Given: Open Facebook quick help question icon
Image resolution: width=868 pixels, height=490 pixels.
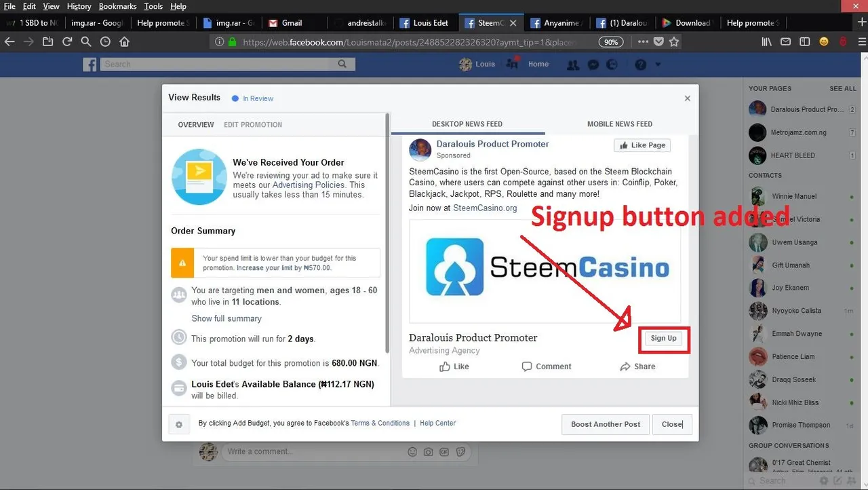Looking at the screenshot, I should (x=640, y=64).
